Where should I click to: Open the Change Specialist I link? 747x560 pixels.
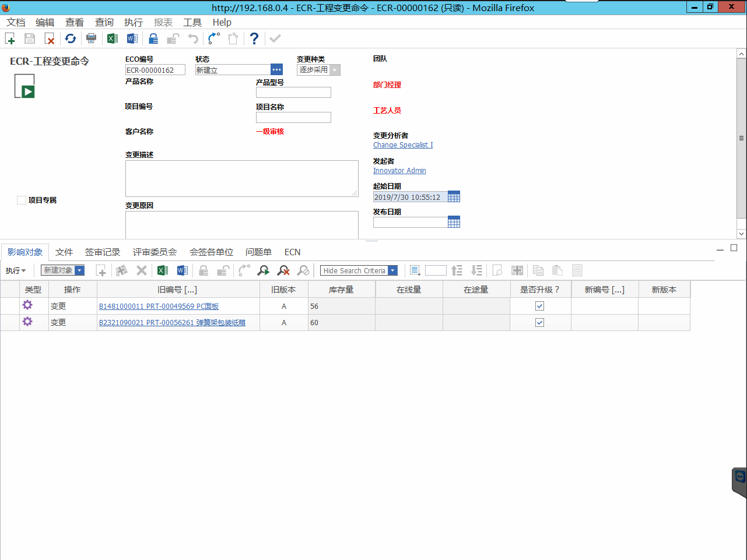click(403, 145)
